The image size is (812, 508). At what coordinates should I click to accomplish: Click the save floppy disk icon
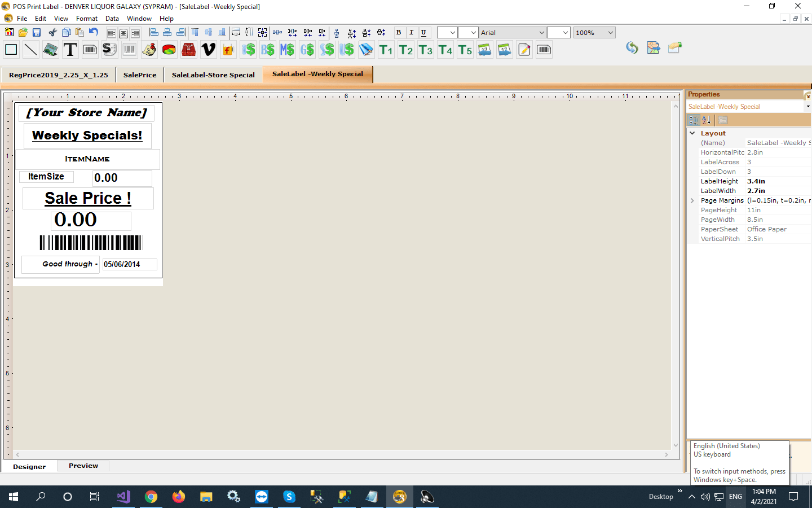[37, 33]
